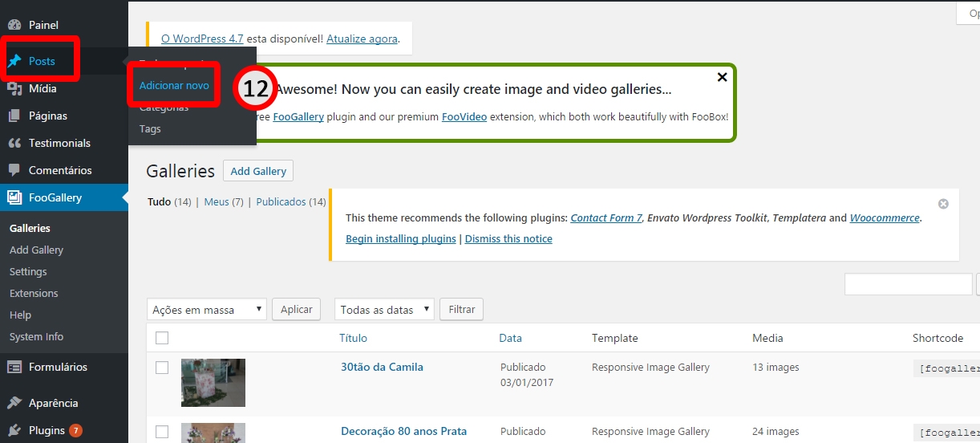
Task: Click the gallery search input field
Action: click(908, 284)
